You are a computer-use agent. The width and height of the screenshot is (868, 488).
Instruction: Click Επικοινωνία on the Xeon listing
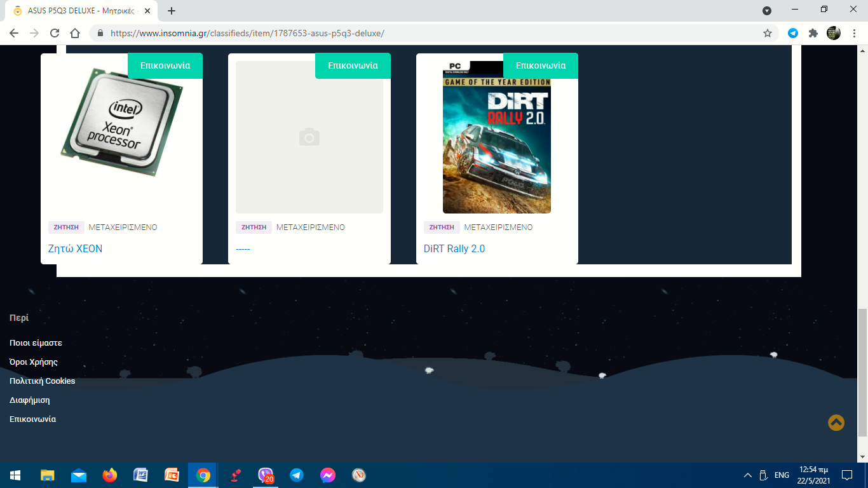[165, 65]
